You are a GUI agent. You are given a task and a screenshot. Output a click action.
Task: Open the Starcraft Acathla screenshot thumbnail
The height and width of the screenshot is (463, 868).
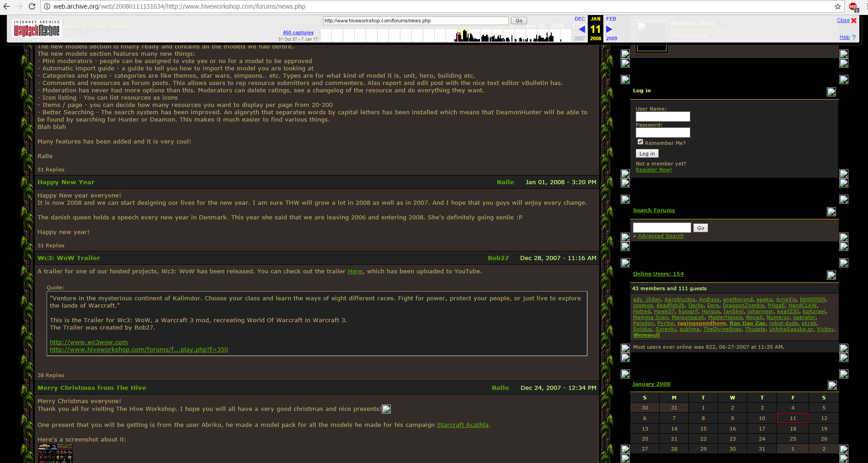(55, 453)
